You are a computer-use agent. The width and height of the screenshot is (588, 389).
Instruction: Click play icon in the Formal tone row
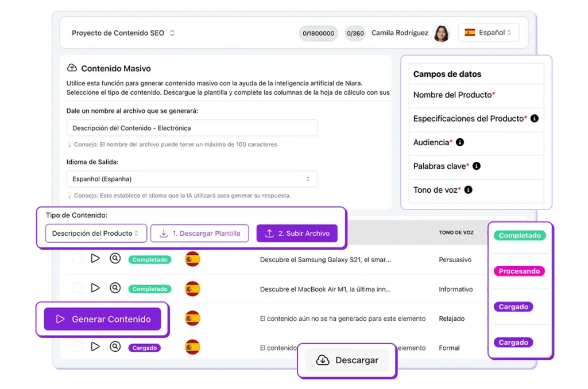[x=95, y=347]
